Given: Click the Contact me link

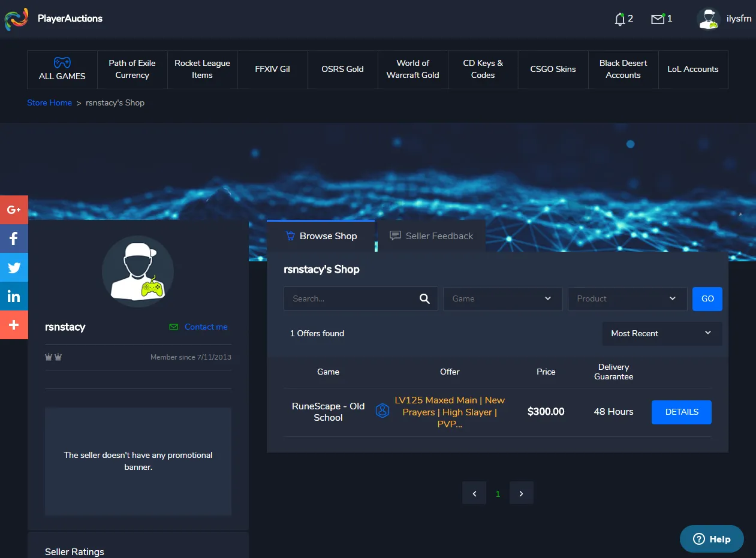Looking at the screenshot, I should click(x=206, y=327).
